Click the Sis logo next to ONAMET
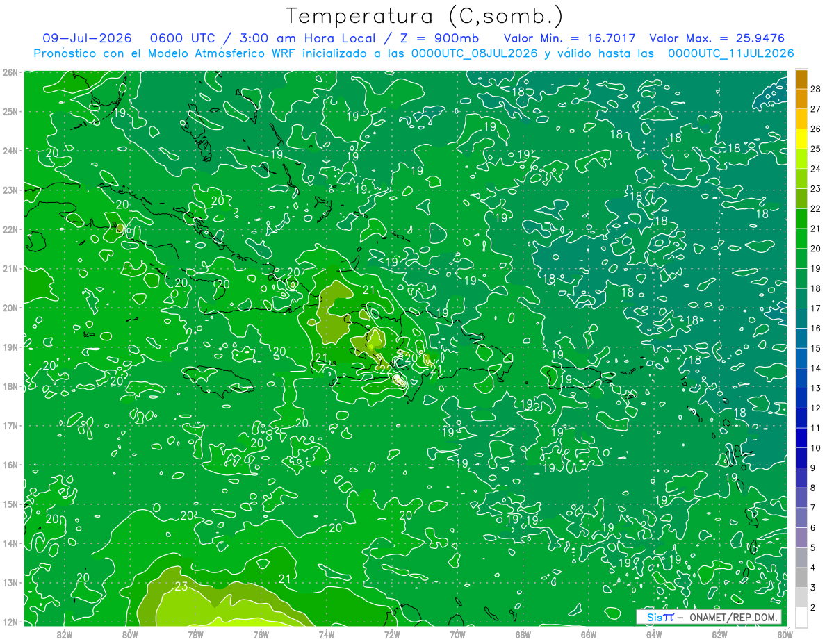 [x=660, y=617]
